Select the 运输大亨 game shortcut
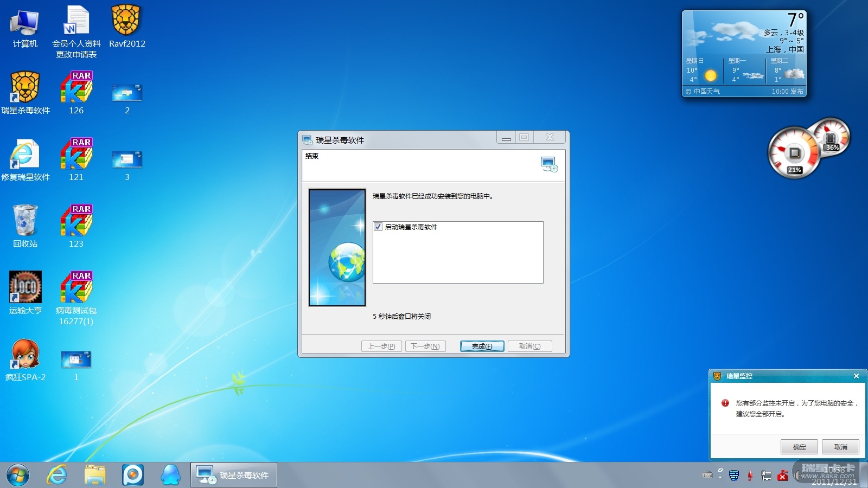Screen dimensions: 868x488 [25, 293]
